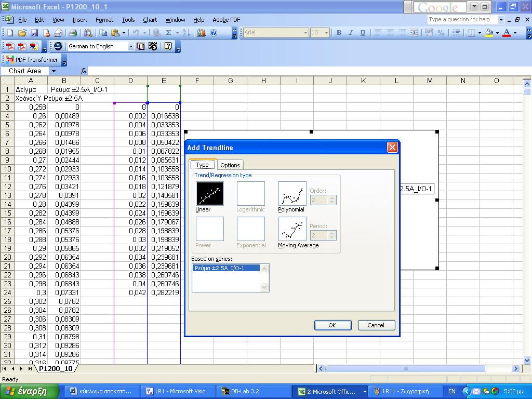Open the Chart Wizard icon
The height and width of the screenshot is (399, 532).
pyautogui.click(x=201, y=33)
